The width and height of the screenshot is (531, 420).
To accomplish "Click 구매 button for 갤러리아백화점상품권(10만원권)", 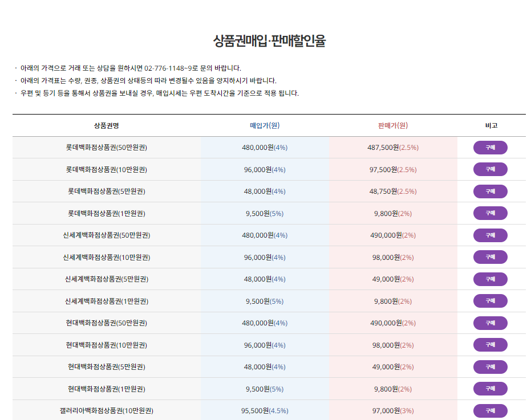I will (490, 410).
